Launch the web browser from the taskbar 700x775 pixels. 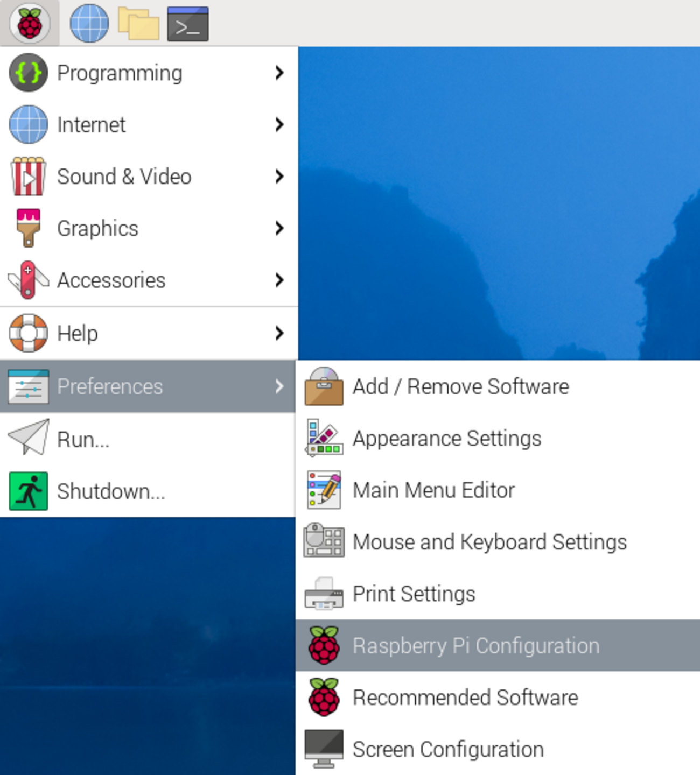[x=89, y=23]
